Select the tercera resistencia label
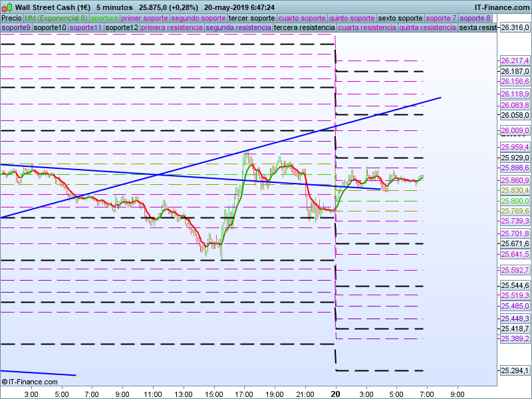The width and height of the screenshot is (532, 399). (304, 27)
